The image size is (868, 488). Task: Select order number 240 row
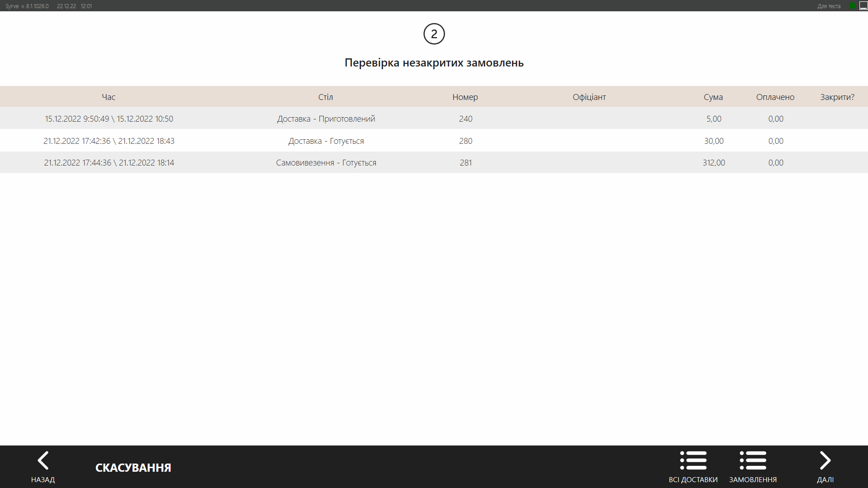[465, 118]
